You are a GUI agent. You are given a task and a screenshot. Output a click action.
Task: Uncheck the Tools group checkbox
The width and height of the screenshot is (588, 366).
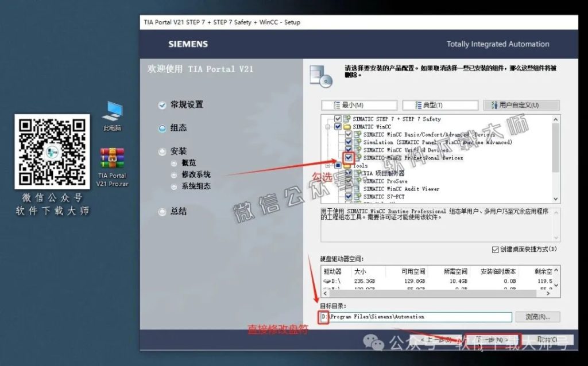tap(338, 165)
